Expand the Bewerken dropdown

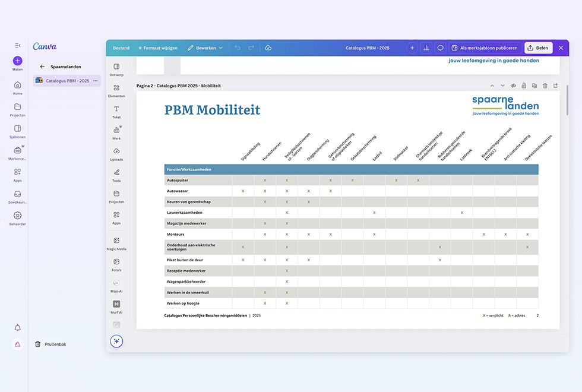pos(205,48)
